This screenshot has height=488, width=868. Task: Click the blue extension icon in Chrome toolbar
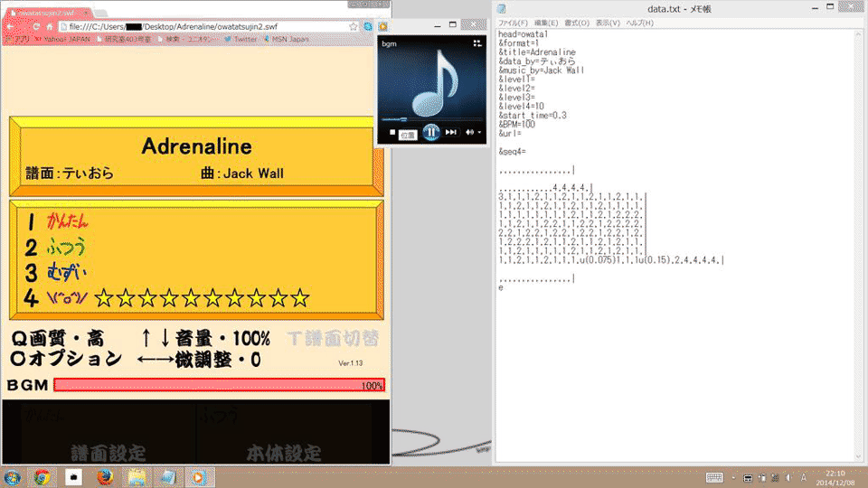368,26
